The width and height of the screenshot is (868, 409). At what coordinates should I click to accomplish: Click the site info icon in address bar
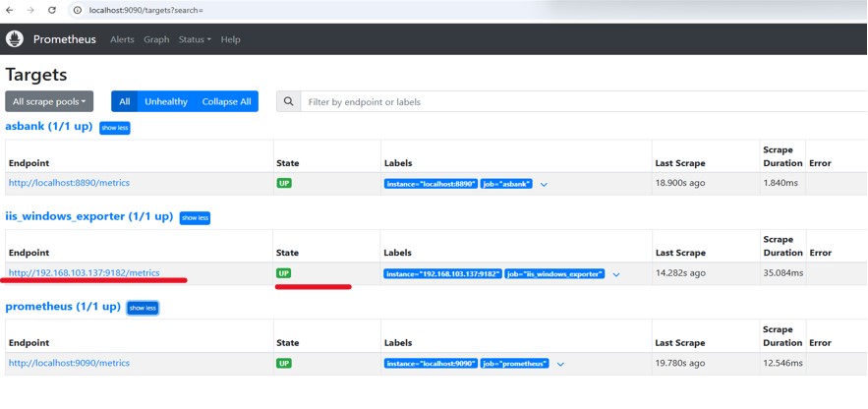pos(77,10)
